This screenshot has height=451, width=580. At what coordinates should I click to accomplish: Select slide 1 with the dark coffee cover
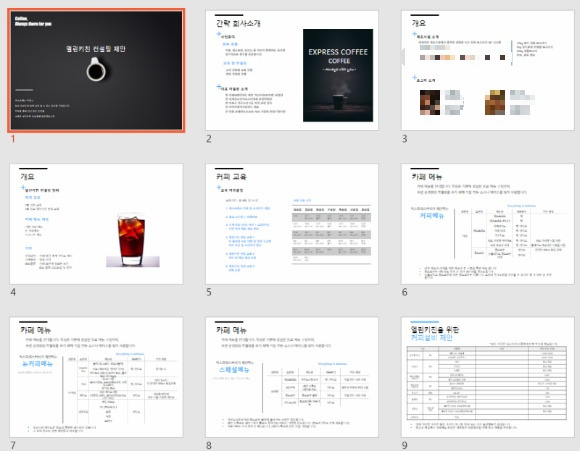coord(96,70)
